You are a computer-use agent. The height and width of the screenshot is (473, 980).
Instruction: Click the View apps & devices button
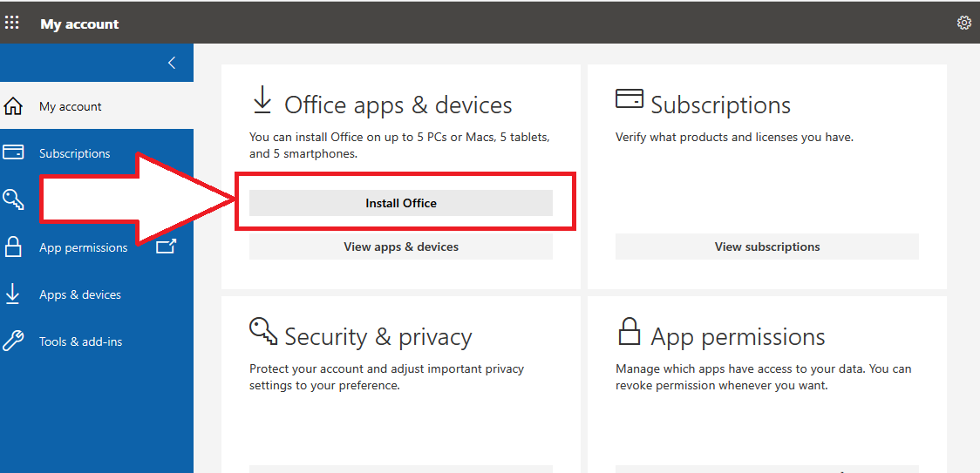tap(400, 247)
